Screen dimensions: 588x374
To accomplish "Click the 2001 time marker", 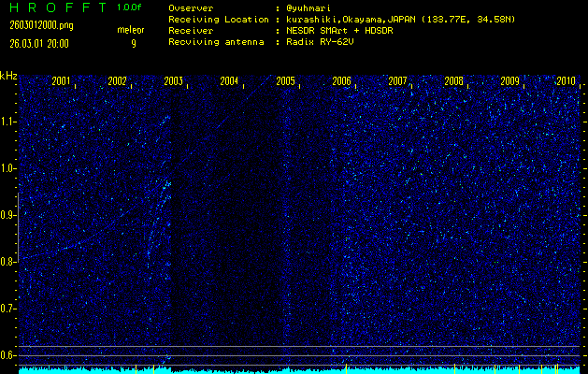I will pos(61,81).
